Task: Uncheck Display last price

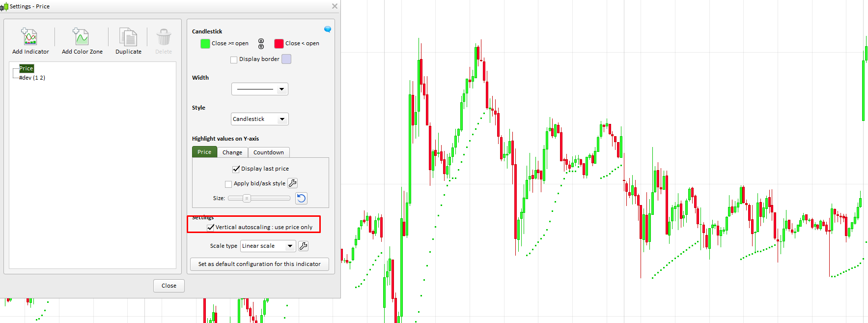Action: (236, 169)
